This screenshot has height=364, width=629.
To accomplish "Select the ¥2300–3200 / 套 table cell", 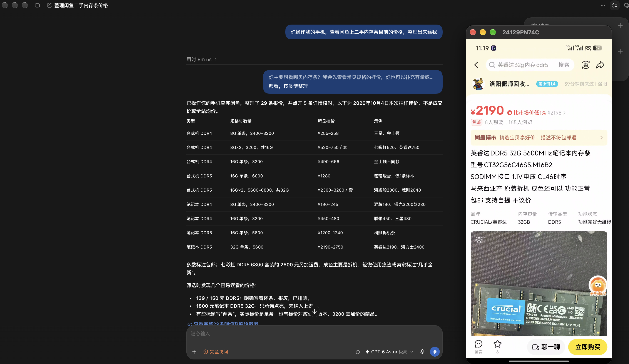I will pyautogui.click(x=335, y=190).
